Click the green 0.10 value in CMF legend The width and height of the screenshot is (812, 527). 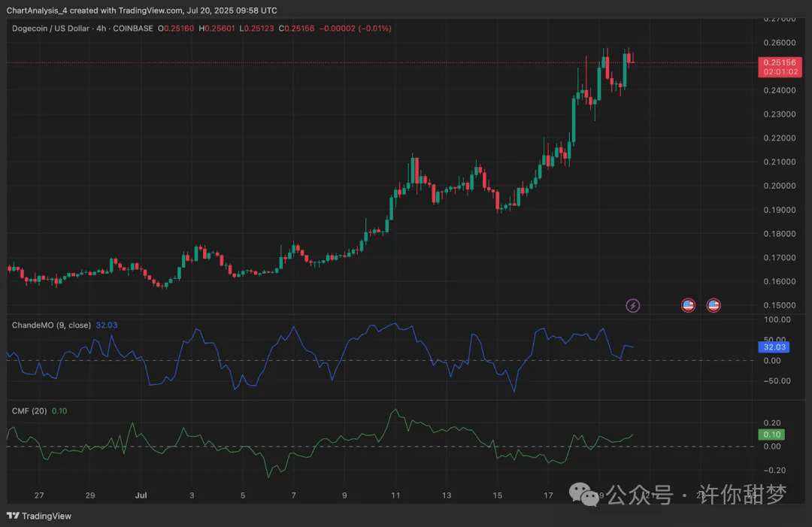[59, 411]
